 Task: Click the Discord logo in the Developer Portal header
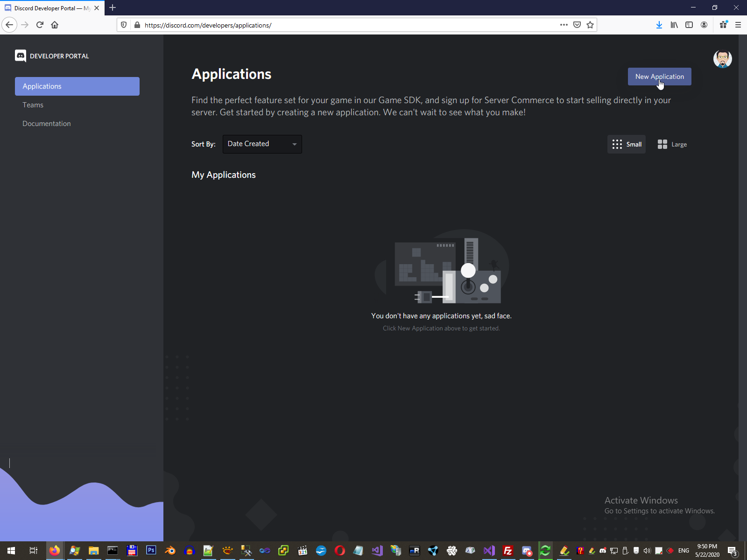[21, 56]
